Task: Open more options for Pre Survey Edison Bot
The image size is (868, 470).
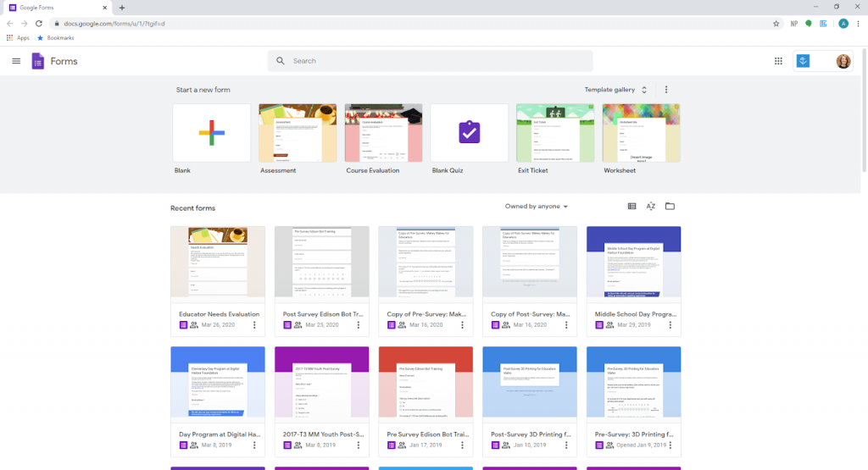Action: point(462,445)
